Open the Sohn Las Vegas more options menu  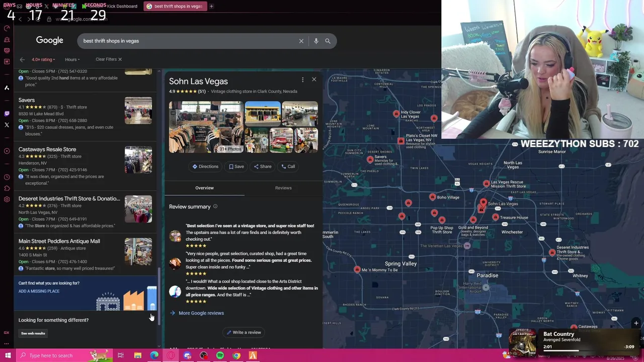(x=302, y=79)
